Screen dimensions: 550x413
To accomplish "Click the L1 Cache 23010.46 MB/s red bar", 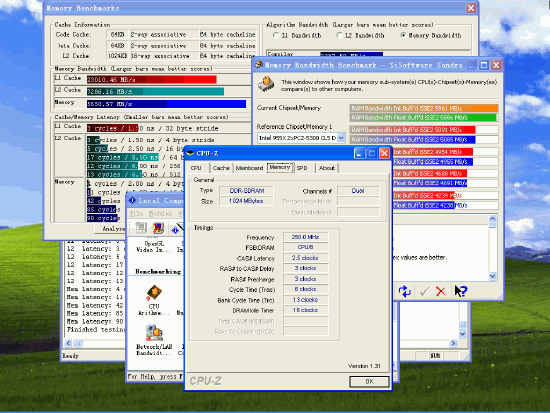I will tap(152, 79).
